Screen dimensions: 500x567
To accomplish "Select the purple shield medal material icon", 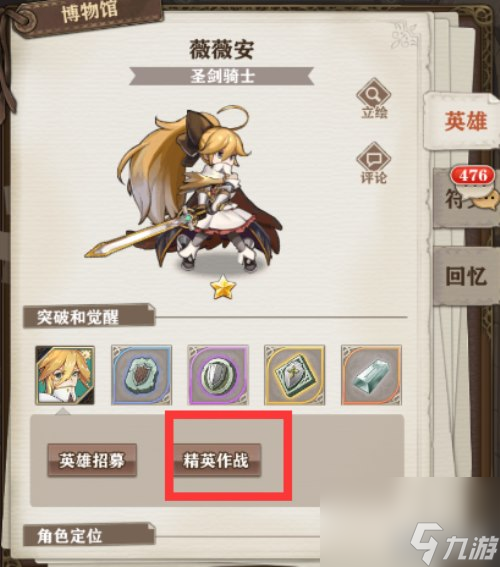I will coord(218,375).
